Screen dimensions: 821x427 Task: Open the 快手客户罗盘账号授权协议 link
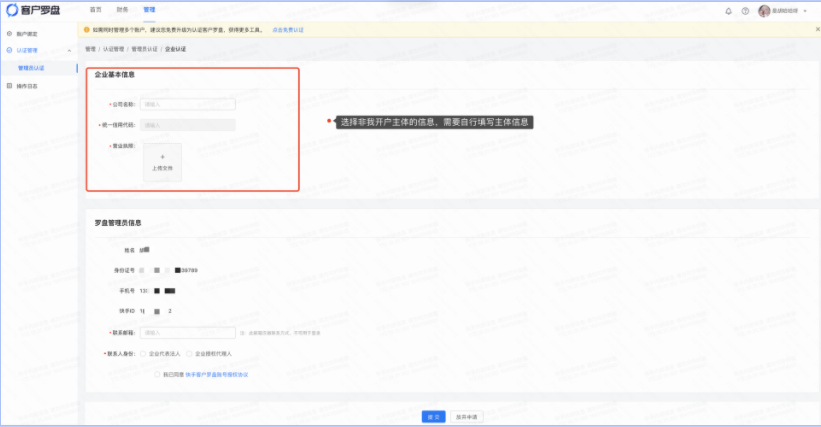pyautogui.click(x=217, y=375)
